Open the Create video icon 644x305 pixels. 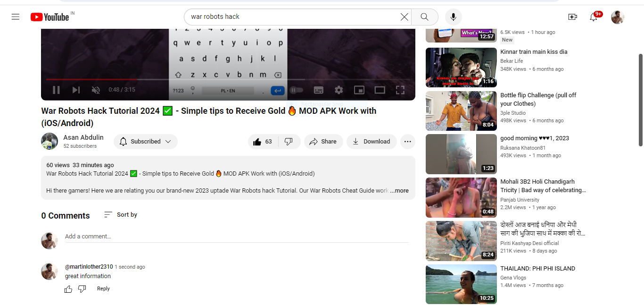tap(573, 17)
